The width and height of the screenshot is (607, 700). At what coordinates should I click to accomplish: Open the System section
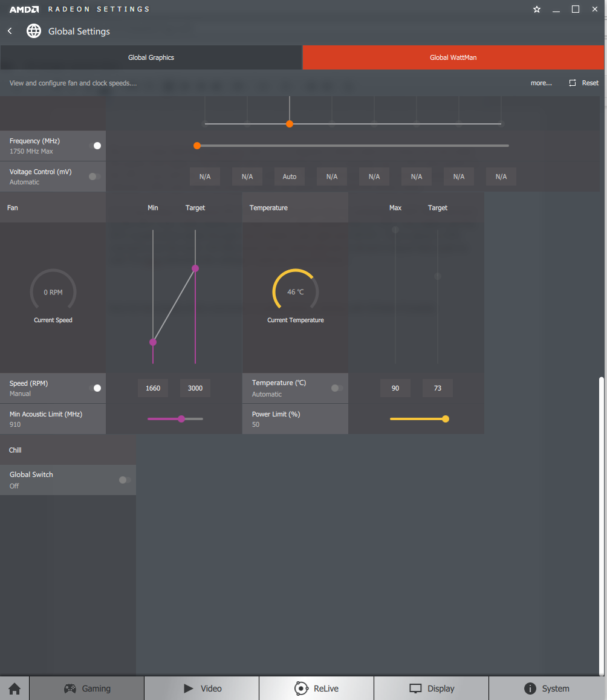point(547,689)
